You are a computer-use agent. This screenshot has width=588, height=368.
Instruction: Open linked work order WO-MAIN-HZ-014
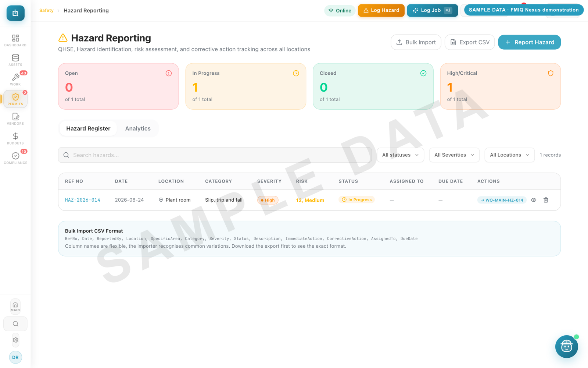[x=502, y=200]
